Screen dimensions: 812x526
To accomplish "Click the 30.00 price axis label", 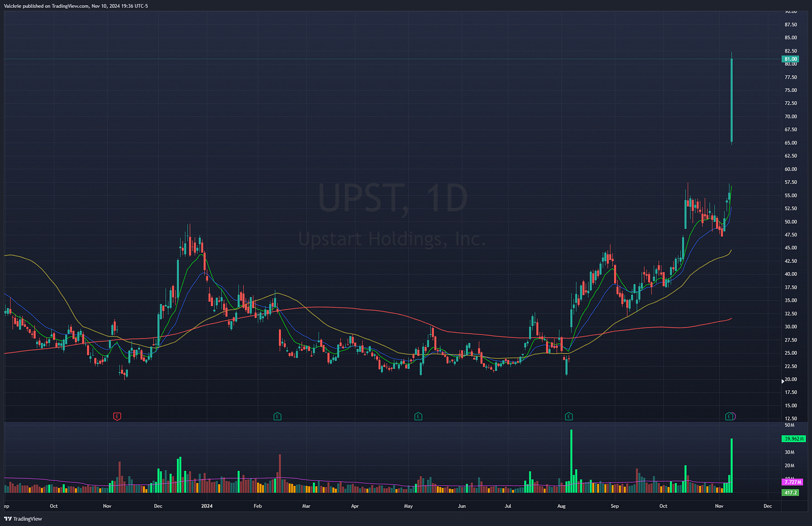I will pyautogui.click(x=791, y=327).
